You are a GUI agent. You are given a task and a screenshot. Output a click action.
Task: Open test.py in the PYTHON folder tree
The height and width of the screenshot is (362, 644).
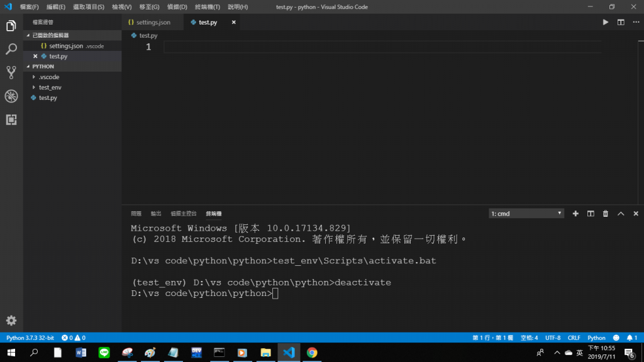pos(73,97)
